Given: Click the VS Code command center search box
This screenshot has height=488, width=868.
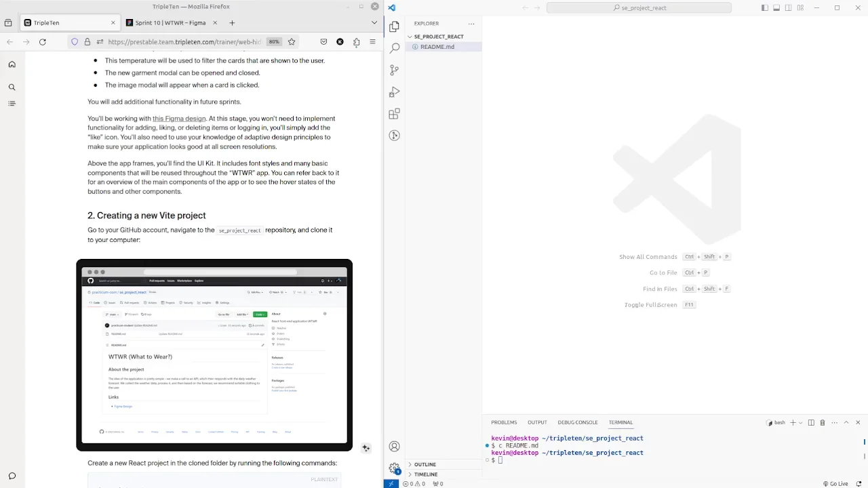Looking at the screenshot, I should (x=639, y=7).
